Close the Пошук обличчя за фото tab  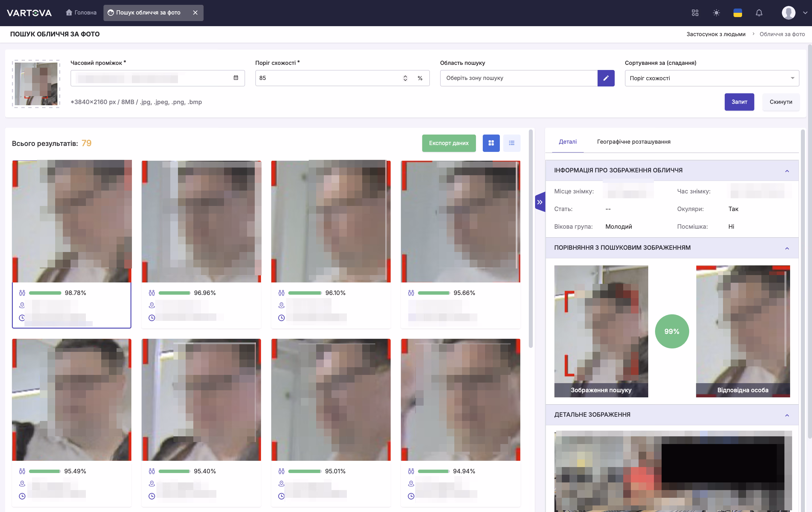pyautogui.click(x=195, y=13)
